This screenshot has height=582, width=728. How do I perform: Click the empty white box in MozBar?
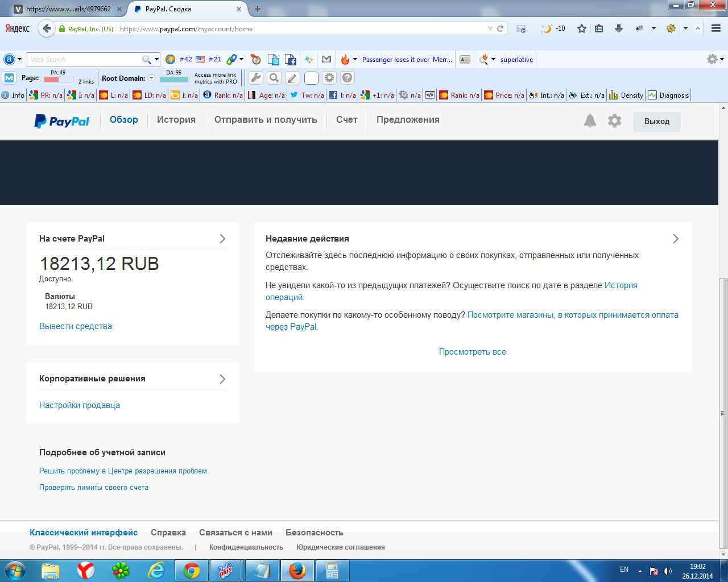coord(311,78)
